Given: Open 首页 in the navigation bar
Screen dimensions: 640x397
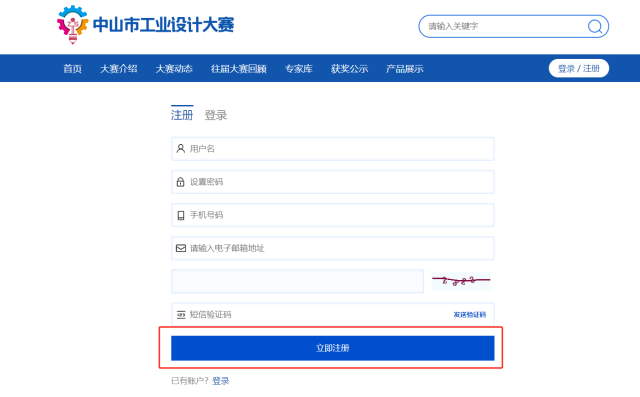Looking at the screenshot, I should coord(73,69).
